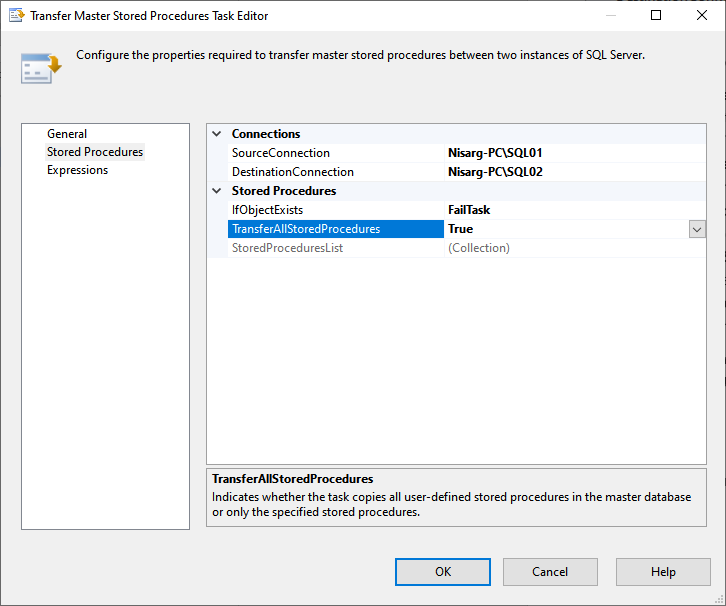The height and width of the screenshot is (606, 726).
Task: Click the task editor header icon
Action: coord(41,67)
